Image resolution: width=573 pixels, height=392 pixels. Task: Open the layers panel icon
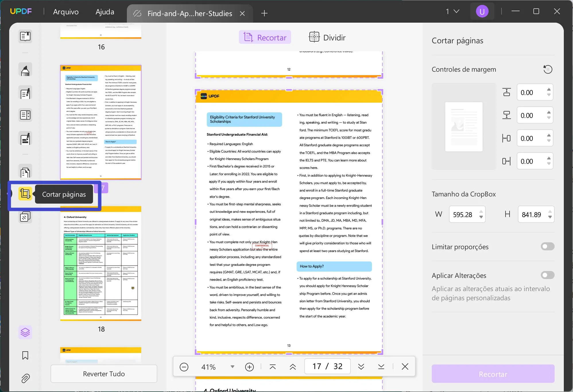pos(25,332)
